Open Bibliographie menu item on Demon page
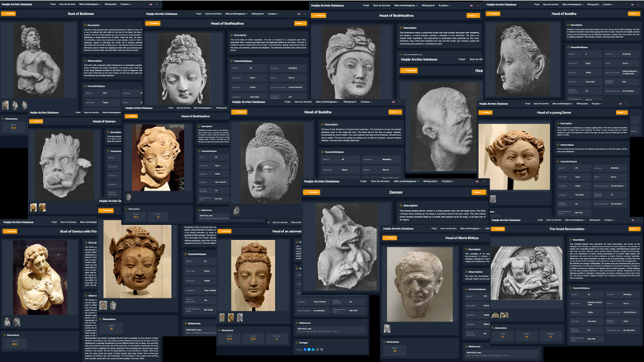This screenshot has height=362, width=644. (430, 181)
